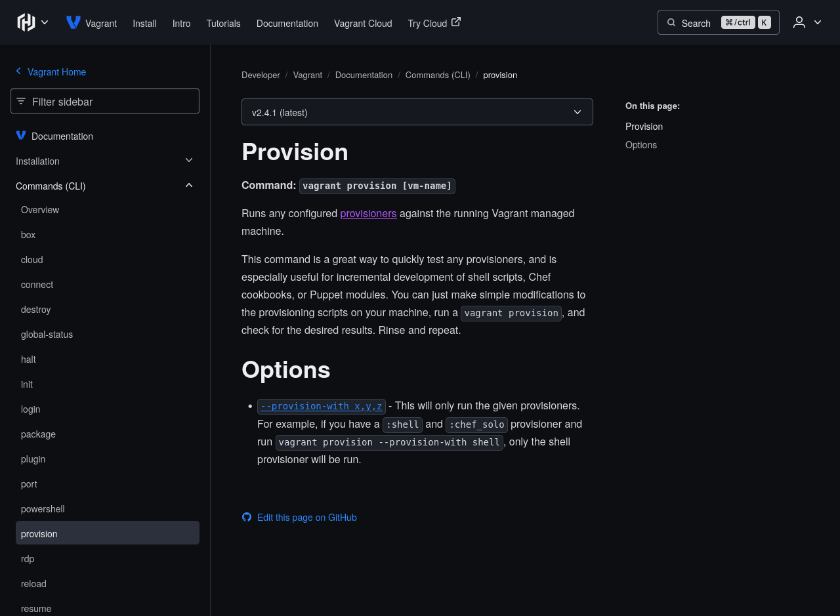Select global-status in the sidebar

click(47, 335)
